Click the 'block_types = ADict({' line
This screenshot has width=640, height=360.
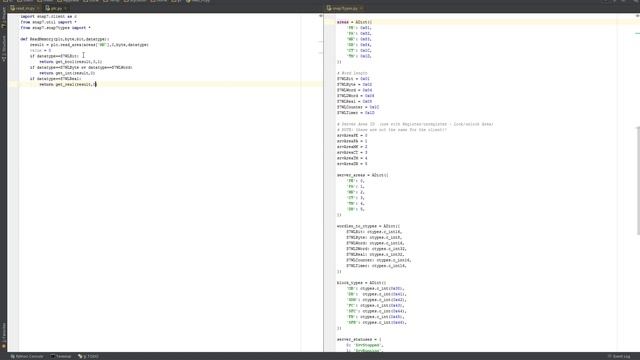point(361,283)
